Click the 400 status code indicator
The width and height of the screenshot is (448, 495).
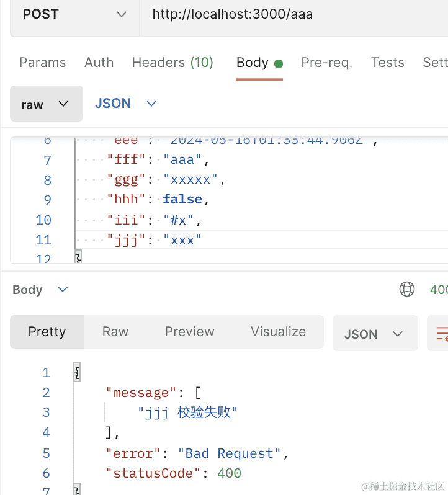point(439,289)
